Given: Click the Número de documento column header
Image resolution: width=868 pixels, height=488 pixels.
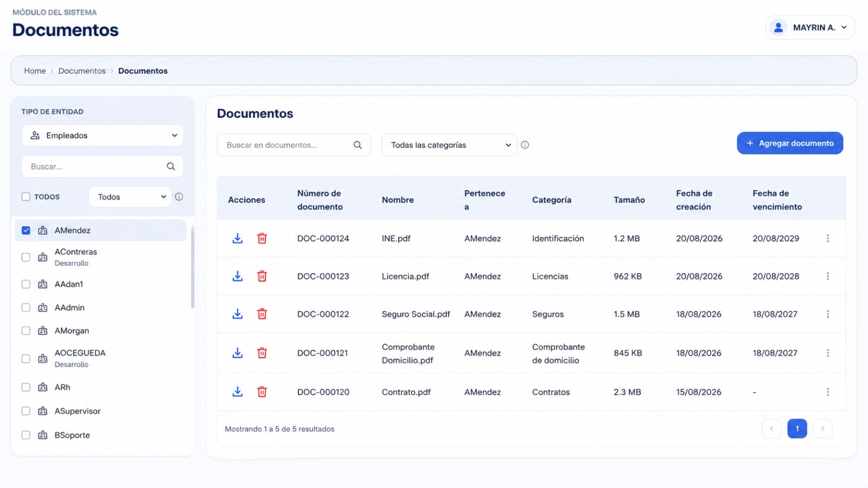Looking at the screenshot, I should coord(320,200).
